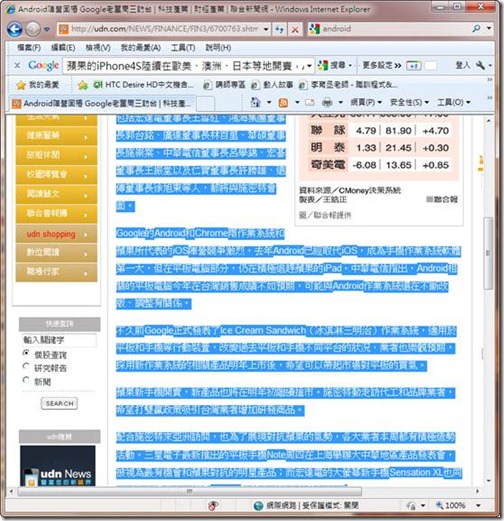Open the 李育丞老師 favorite link
Viewport: 504px width, 521px height.
click(348, 85)
